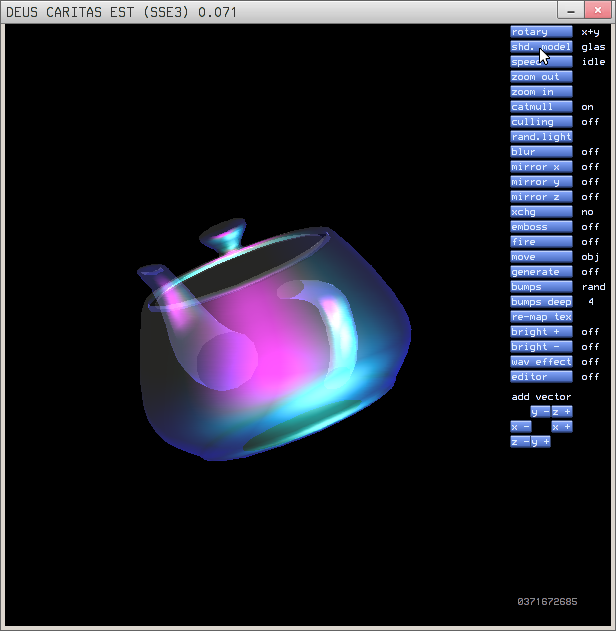Toggle catmull subdivision

point(541,107)
